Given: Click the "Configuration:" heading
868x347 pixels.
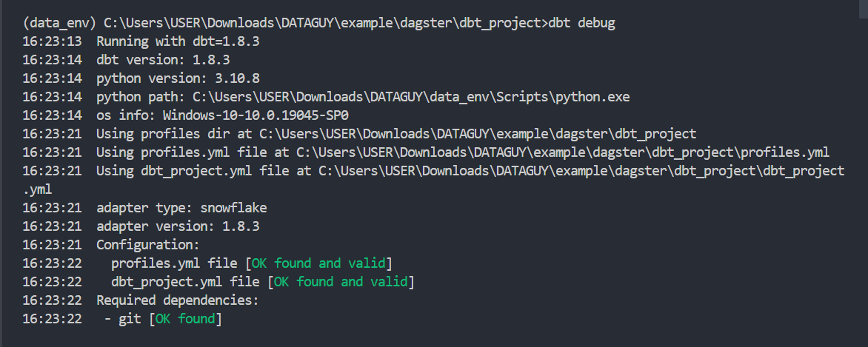Looking at the screenshot, I should point(148,245).
